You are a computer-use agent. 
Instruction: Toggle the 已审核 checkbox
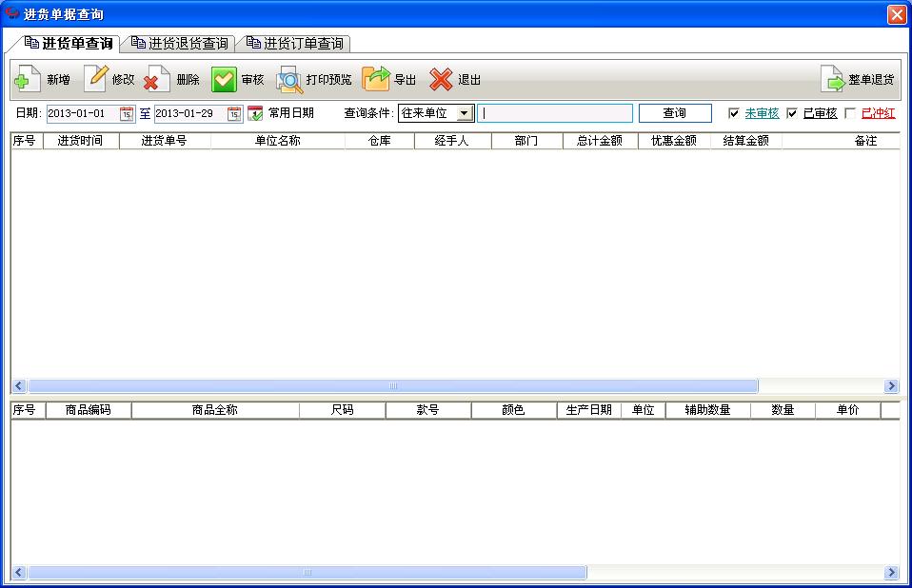(x=792, y=113)
